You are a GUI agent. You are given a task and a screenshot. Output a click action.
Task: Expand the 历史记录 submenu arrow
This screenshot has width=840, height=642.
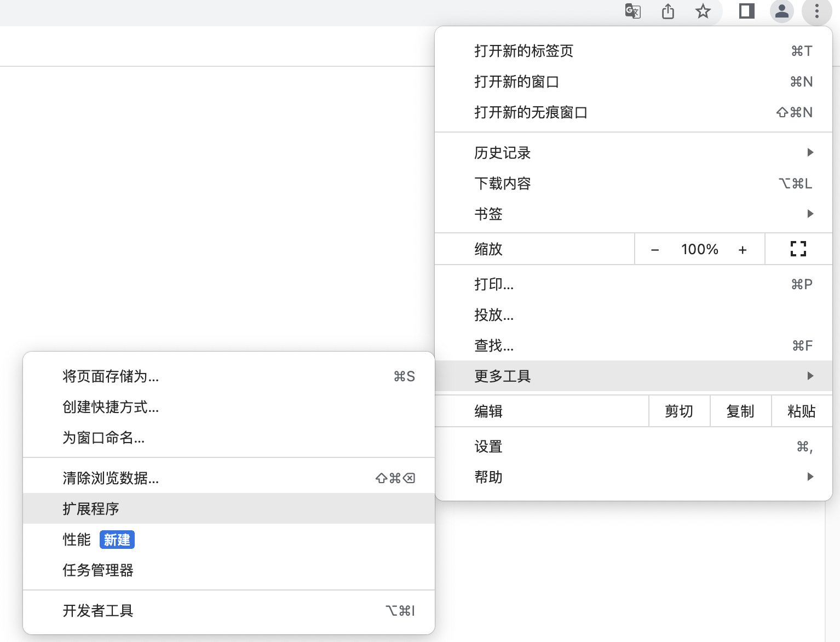pos(809,153)
